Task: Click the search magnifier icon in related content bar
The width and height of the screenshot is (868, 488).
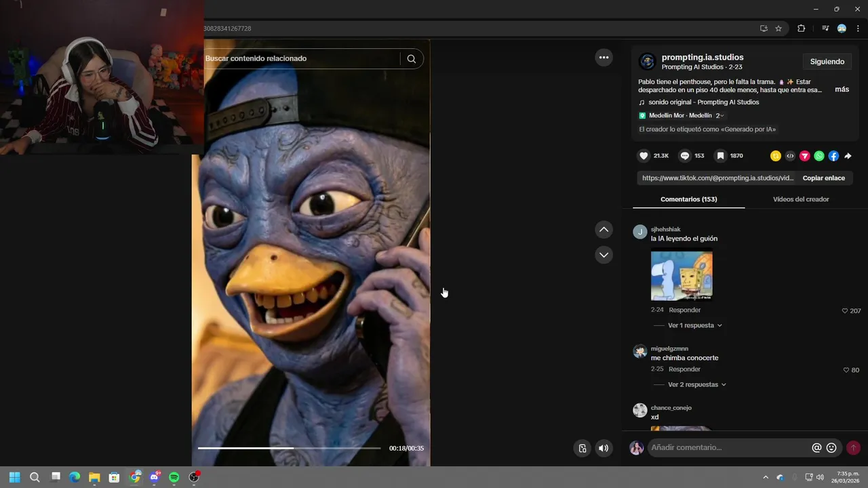Action: 412,59
